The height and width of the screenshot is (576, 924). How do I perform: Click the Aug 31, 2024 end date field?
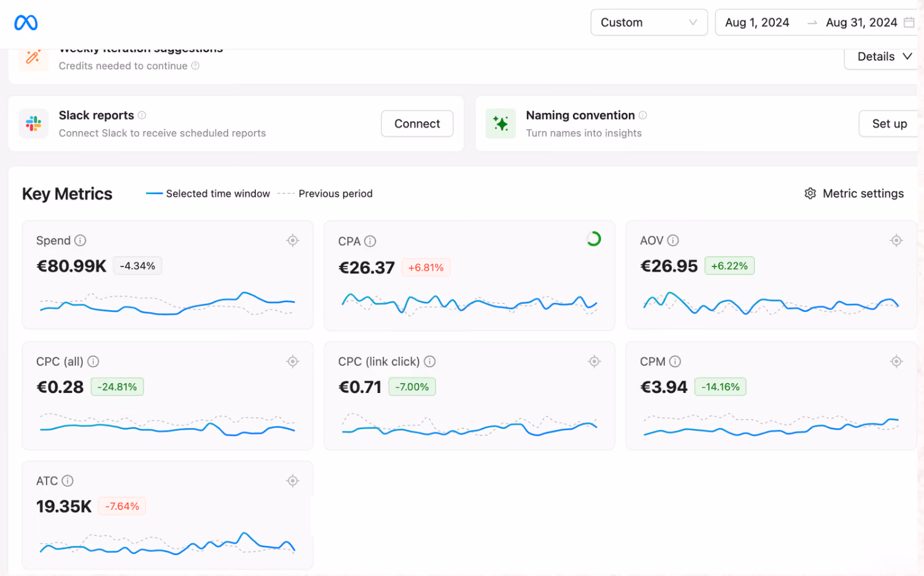(861, 23)
